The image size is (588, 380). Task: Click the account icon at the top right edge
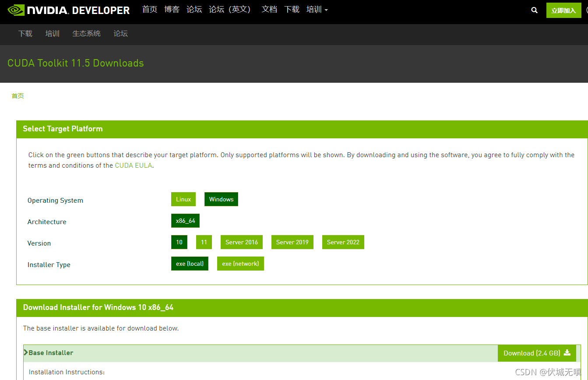(x=586, y=10)
